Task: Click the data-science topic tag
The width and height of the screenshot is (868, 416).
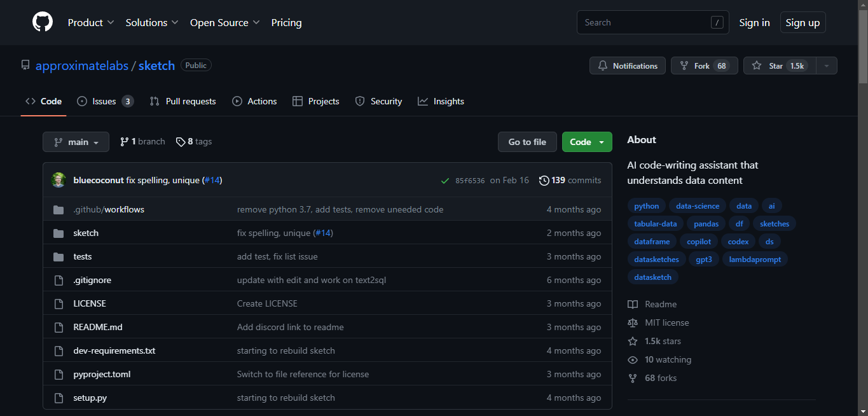Action: click(698, 205)
